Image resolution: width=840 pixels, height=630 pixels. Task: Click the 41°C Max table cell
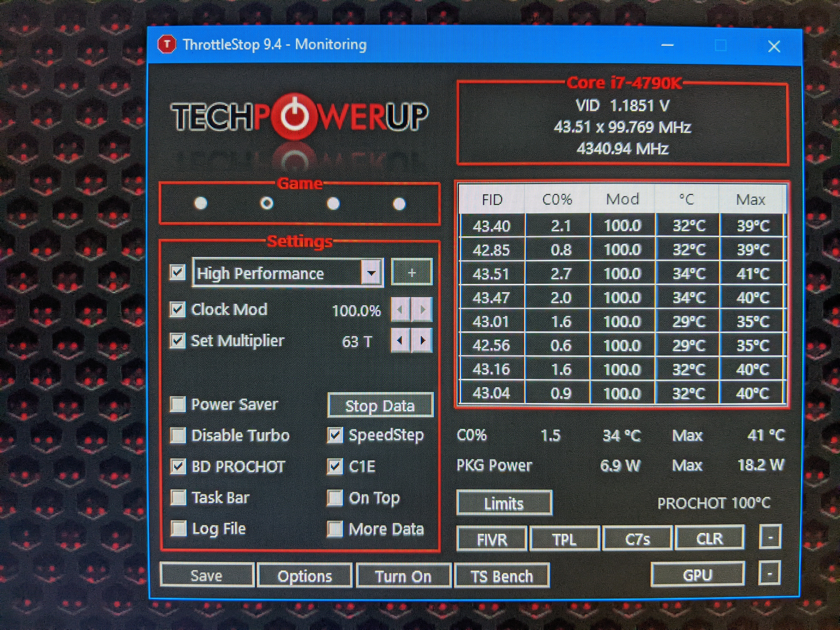752,273
